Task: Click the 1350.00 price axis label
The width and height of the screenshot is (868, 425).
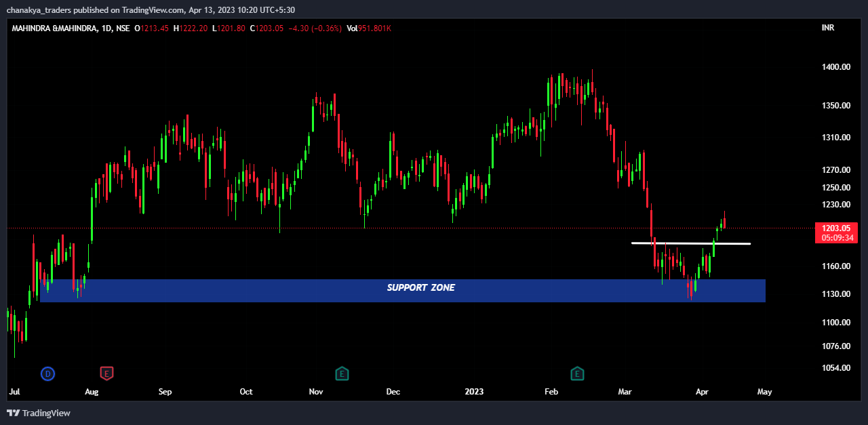Action: tap(835, 106)
